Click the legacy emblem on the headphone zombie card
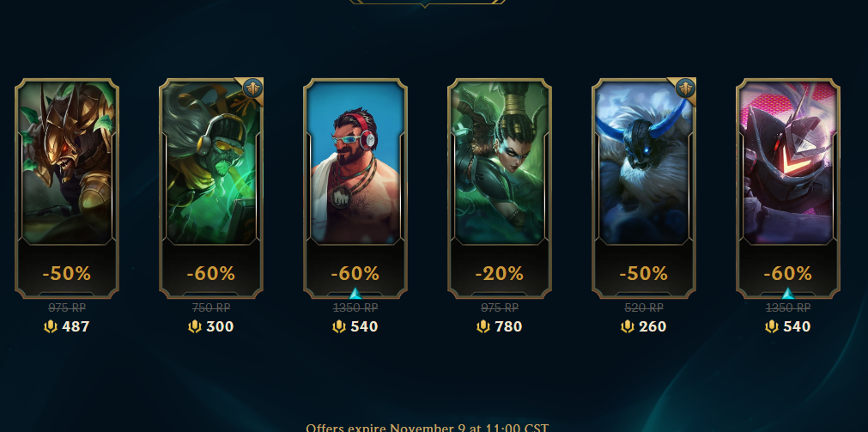Image resolution: width=868 pixels, height=432 pixels. pyautogui.click(x=252, y=88)
